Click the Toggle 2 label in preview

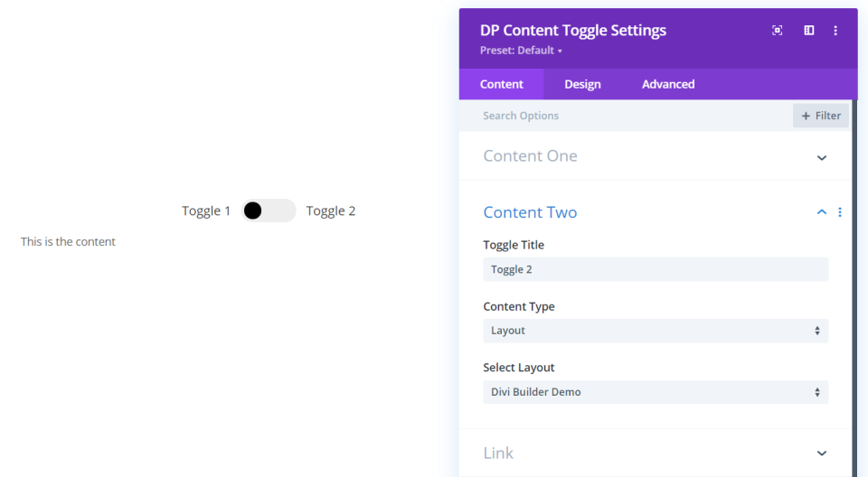point(331,210)
